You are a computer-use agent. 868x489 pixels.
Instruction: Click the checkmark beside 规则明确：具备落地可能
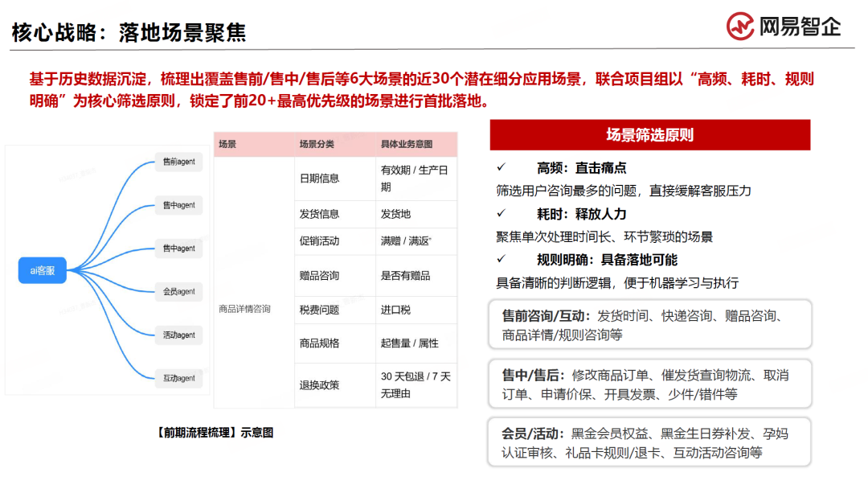(501, 259)
